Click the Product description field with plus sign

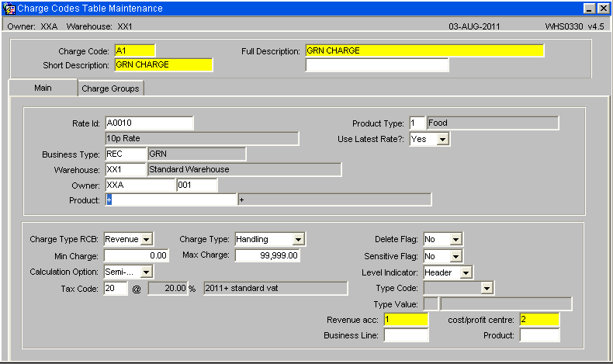(335, 200)
